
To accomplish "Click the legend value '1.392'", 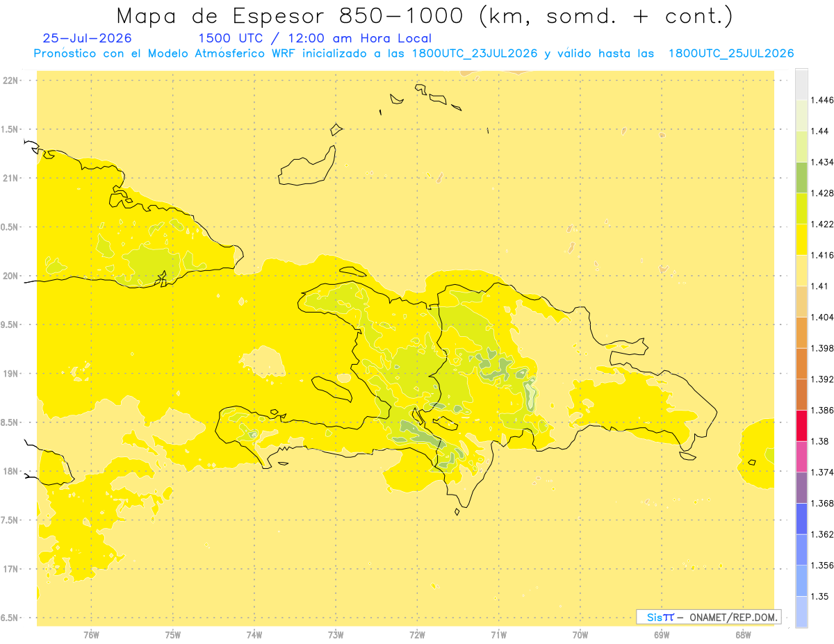I will [x=824, y=379].
